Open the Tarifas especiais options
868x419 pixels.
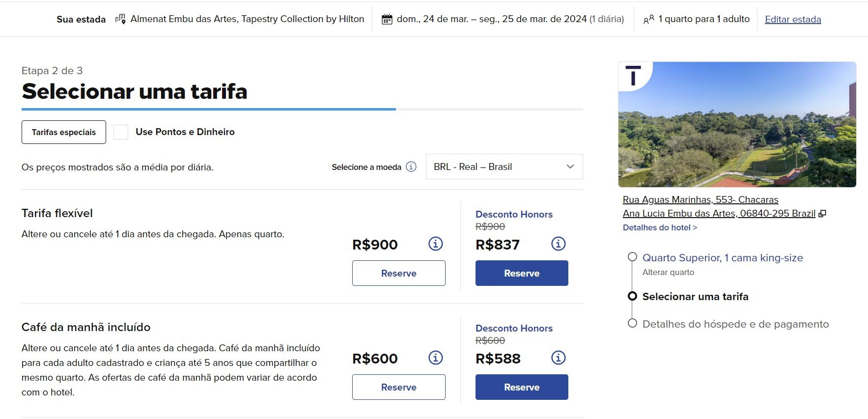[x=64, y=132]
